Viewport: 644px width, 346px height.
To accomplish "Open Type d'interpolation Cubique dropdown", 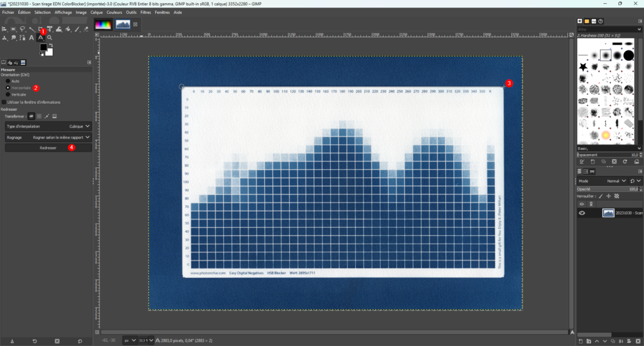I will (x=48, y=126).
